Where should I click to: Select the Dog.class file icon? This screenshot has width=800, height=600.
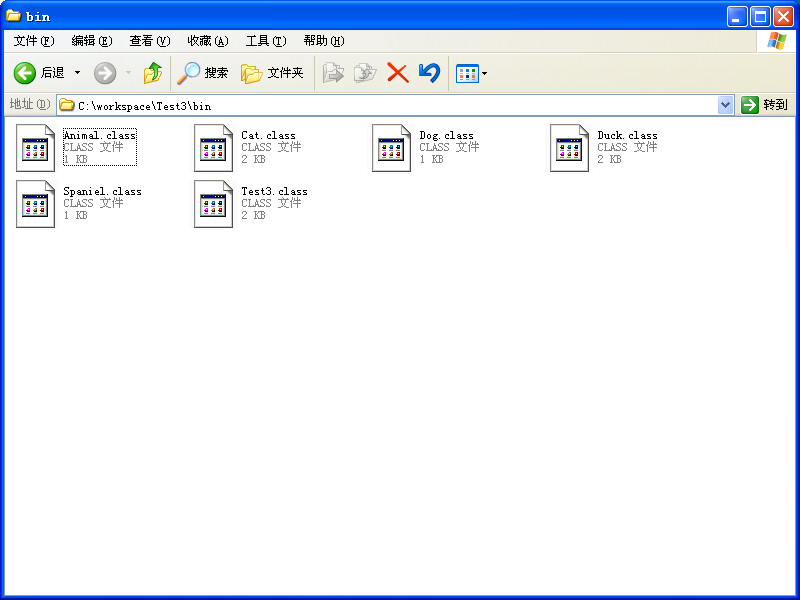391,148
